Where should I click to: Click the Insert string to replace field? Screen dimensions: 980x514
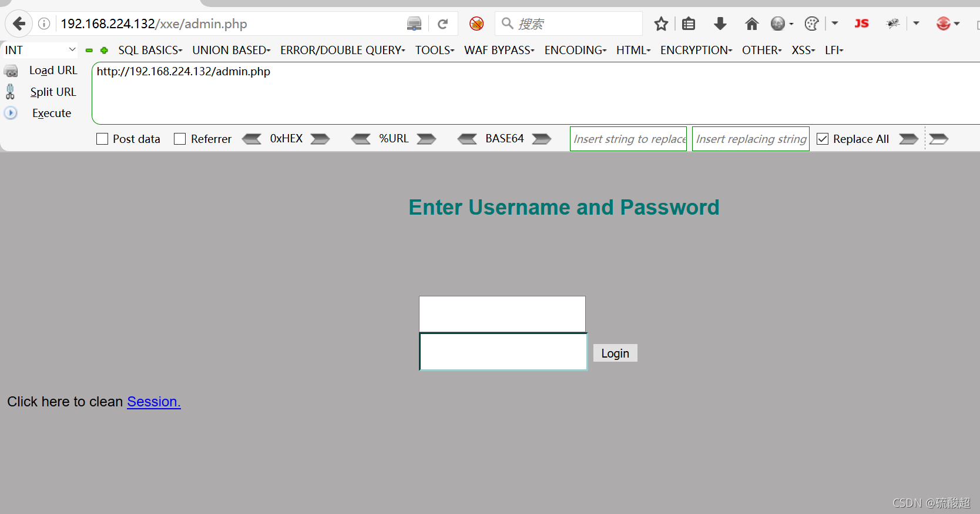[628, 139]
